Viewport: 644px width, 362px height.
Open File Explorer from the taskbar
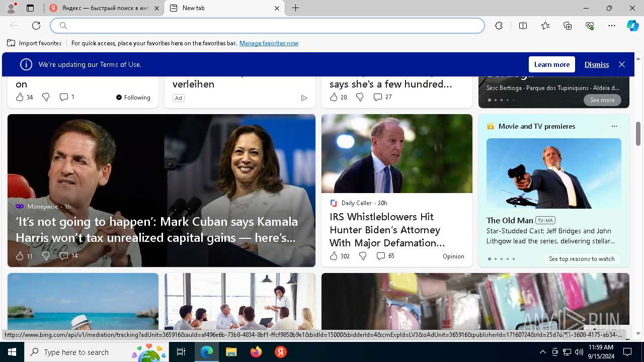click(x=231, y=352)
